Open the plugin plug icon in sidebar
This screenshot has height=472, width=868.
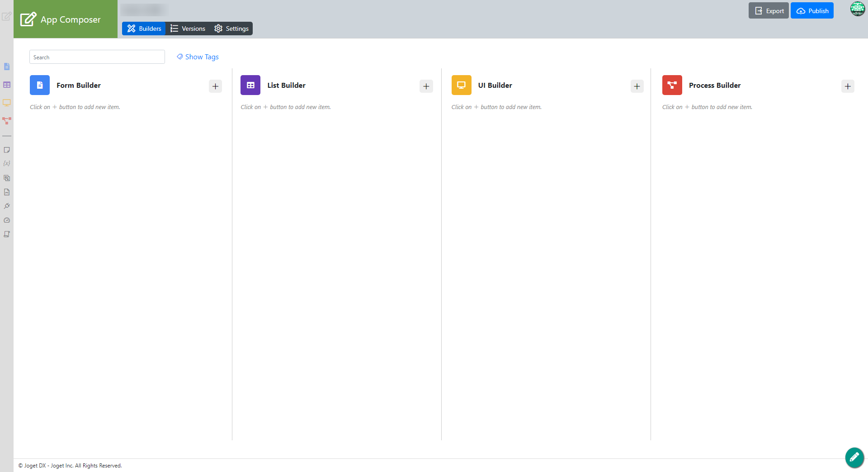pos(7,206)
